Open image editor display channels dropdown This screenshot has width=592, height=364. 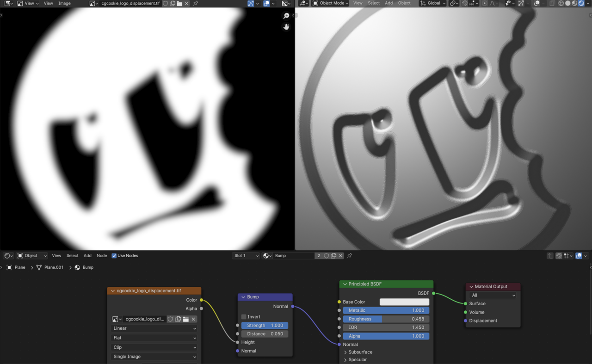point(286,3)
